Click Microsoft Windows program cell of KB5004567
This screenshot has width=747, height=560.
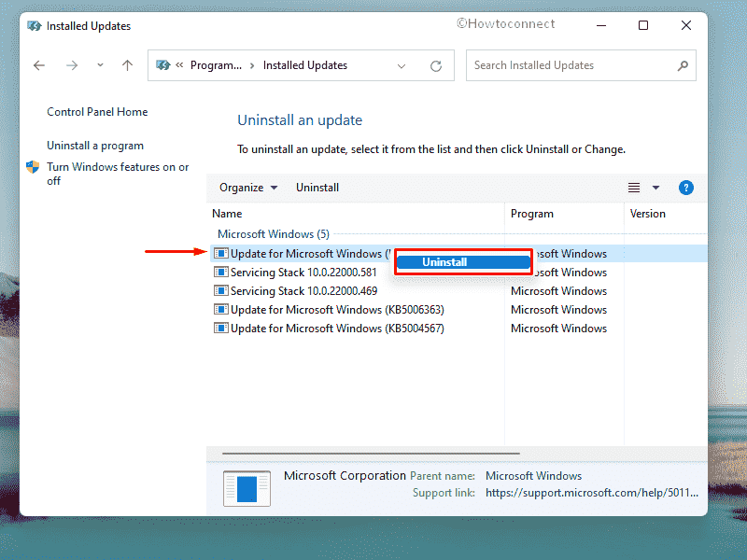[x=558, y=329]
